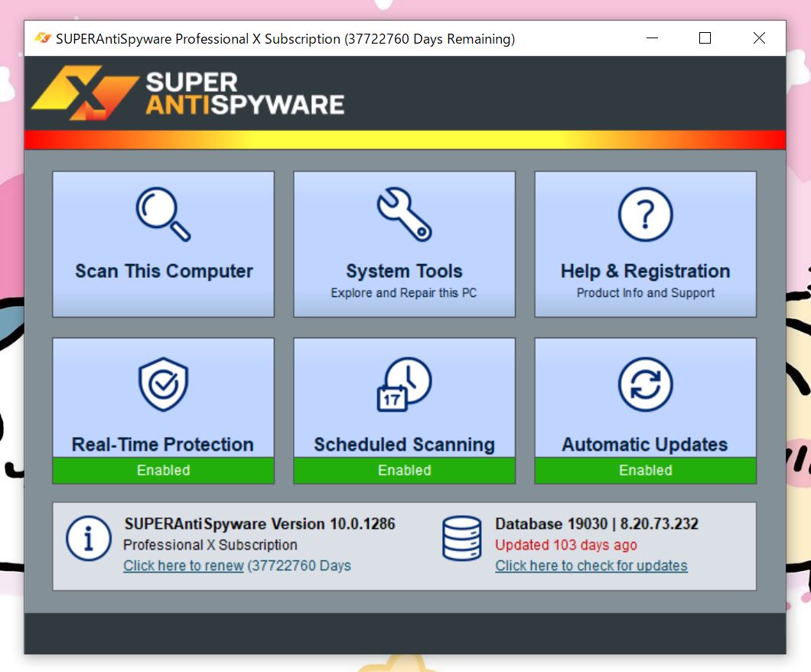Click the circular arrows update icon
Screen dimensions: 811x672
click(x=645, y=384)
